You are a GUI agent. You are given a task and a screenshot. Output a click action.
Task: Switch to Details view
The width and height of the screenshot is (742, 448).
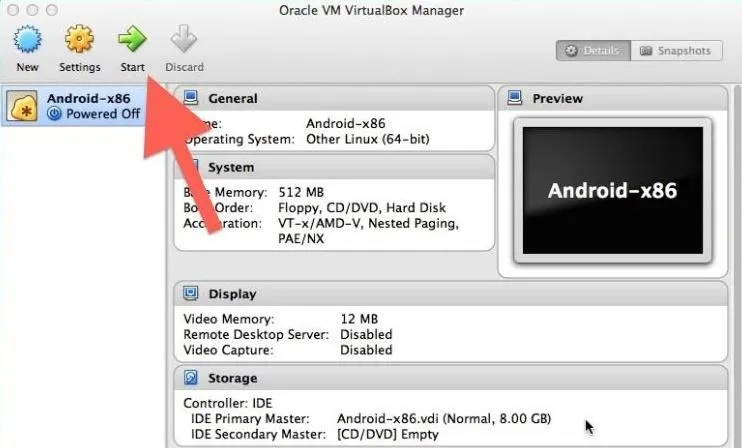(593, 51)
